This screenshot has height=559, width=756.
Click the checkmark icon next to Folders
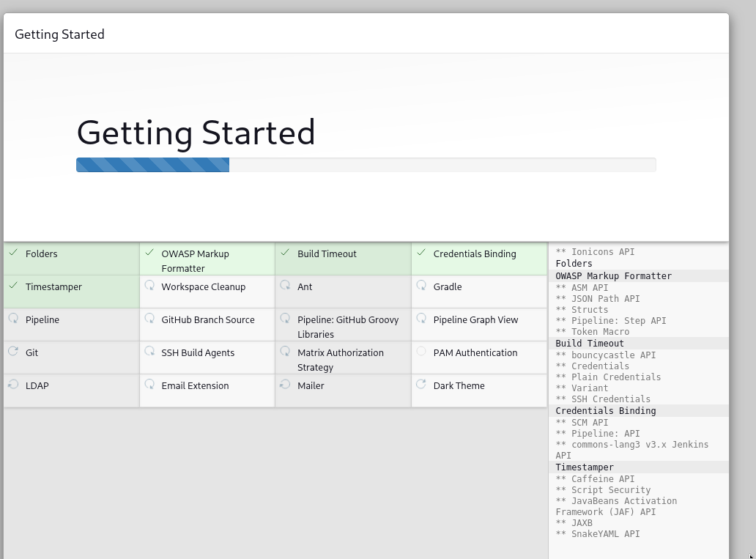[13, 252]
